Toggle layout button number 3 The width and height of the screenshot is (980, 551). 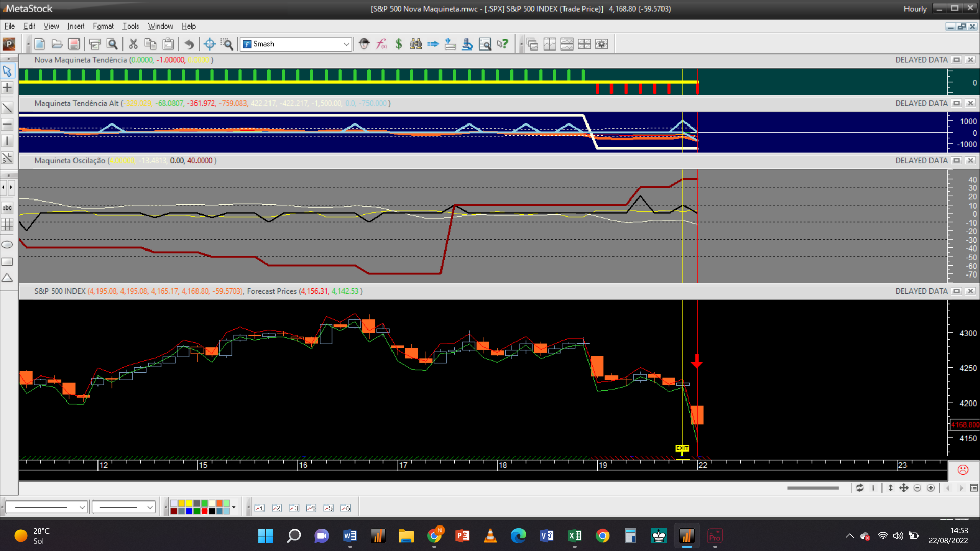click(294, 508)
